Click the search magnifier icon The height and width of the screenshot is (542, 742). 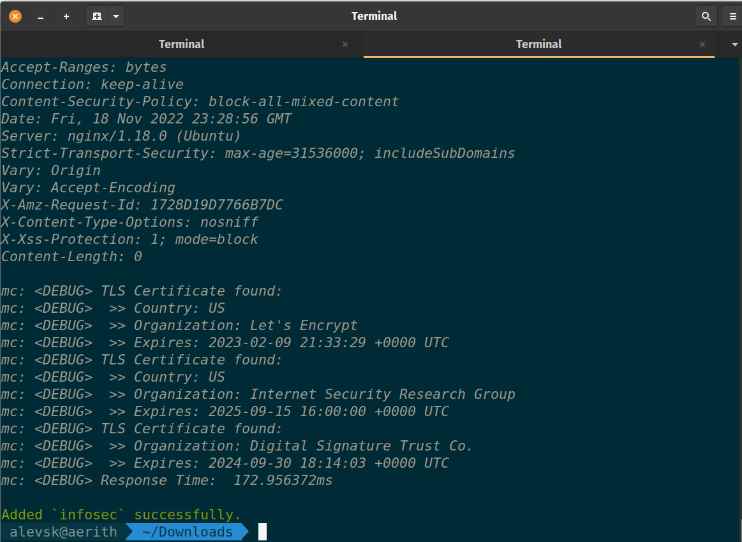click(706, 16)
